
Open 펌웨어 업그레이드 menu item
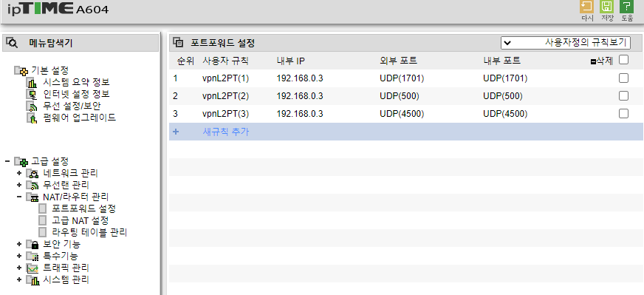tap(79, 118)
